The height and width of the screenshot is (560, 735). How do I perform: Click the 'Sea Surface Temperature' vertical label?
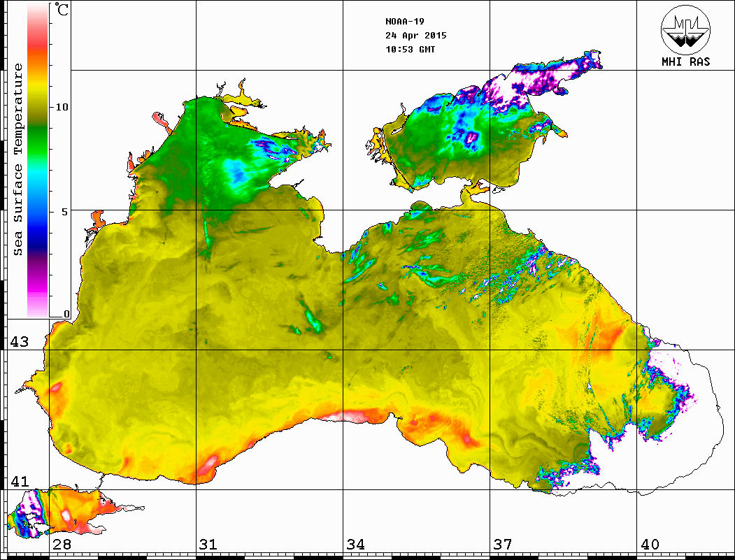pos(17,159)
